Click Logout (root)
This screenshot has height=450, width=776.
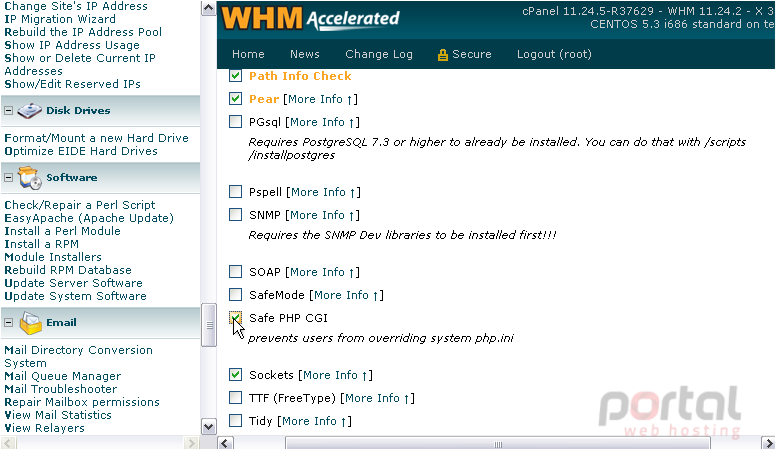[554, 54]
